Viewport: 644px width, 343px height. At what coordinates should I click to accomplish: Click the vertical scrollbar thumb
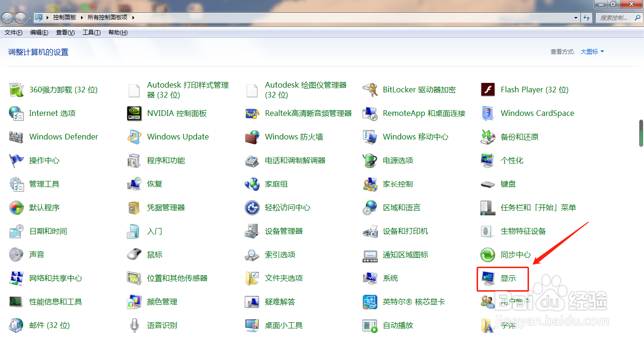tap(641, 133)
